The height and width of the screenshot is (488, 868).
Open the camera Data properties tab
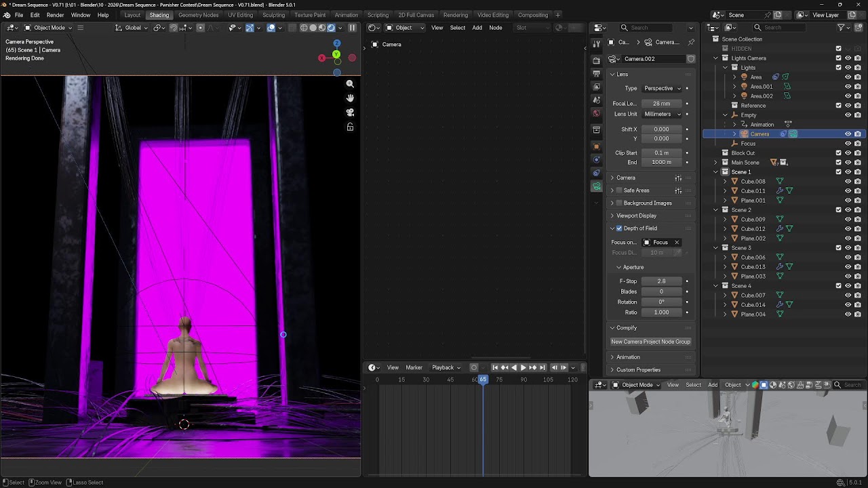[596, 186]
